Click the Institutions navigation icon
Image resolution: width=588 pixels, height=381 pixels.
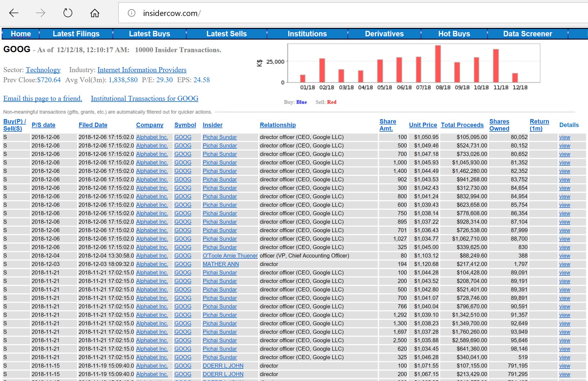click(307, 34)
